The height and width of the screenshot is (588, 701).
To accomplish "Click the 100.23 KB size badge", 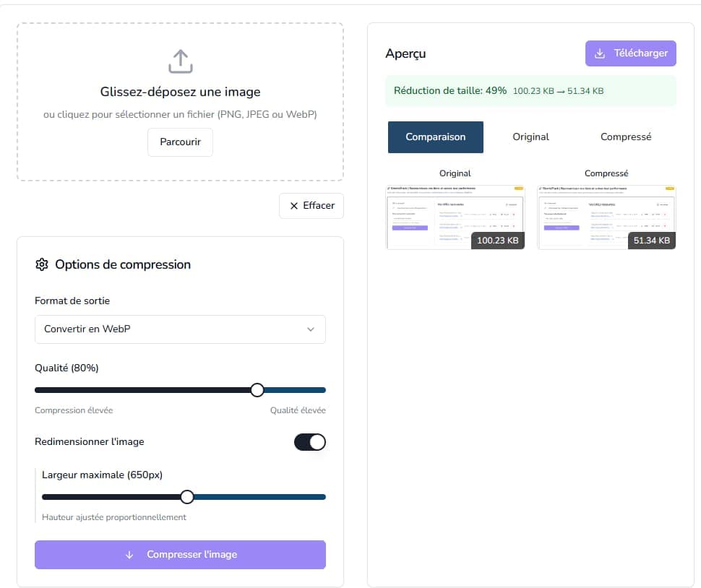I will 498,241.
